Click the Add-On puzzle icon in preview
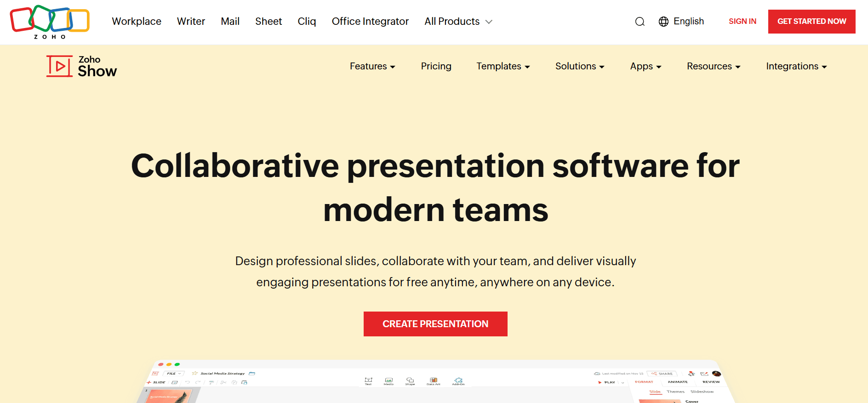Image resolution: width=868 pixels, height=403 pixels. click(458, 381)
